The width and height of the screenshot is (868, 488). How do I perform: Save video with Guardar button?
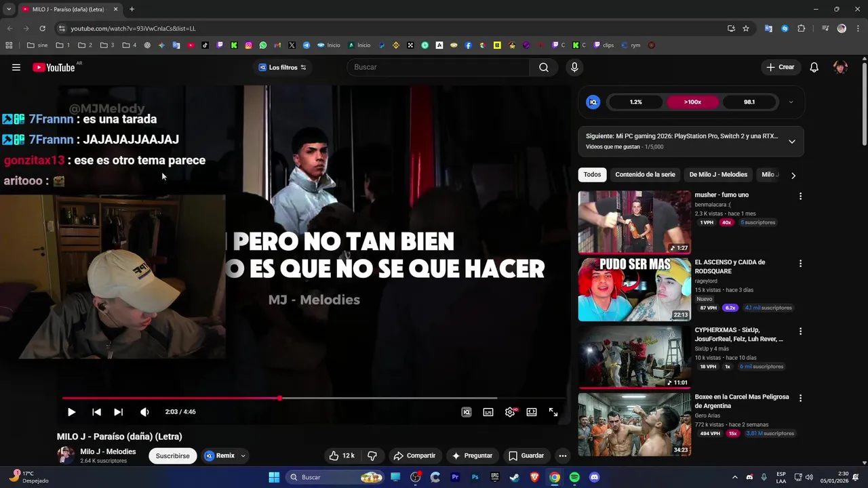pos(526,455)
